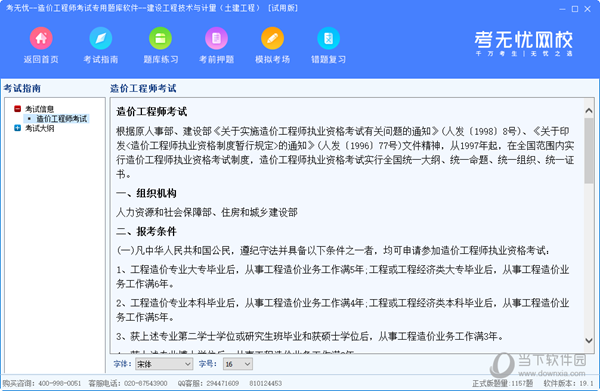The image size is (600, 391).
Task: Maximize the application window
Action: tap(575, 9)
